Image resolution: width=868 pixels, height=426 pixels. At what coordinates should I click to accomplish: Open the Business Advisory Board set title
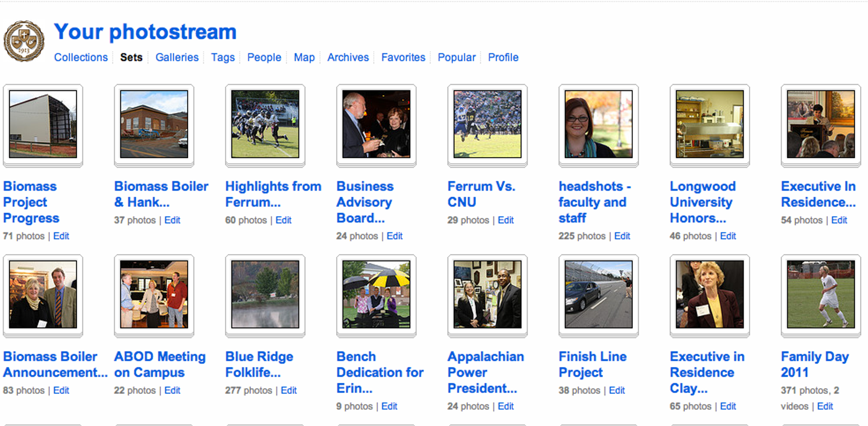coord(365,202)
